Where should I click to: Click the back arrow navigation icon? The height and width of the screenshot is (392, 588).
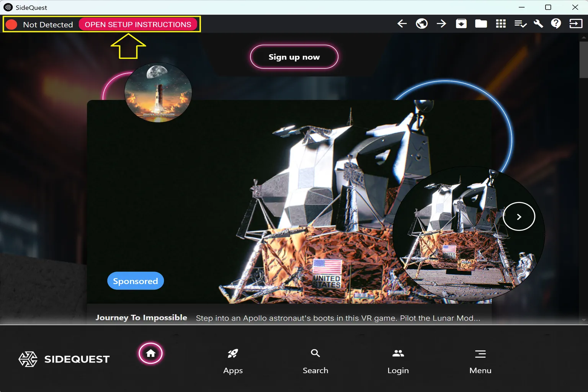(x=402, y=24)
